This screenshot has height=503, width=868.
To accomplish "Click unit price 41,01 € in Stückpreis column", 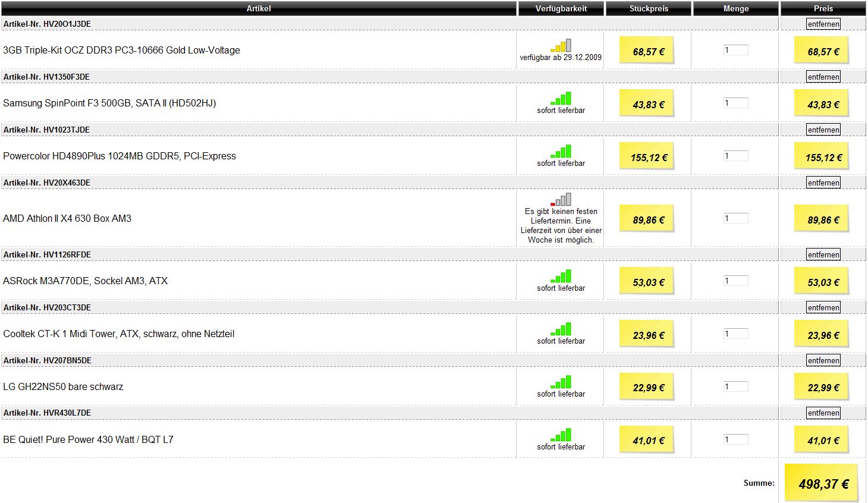I will coord(647,439).
